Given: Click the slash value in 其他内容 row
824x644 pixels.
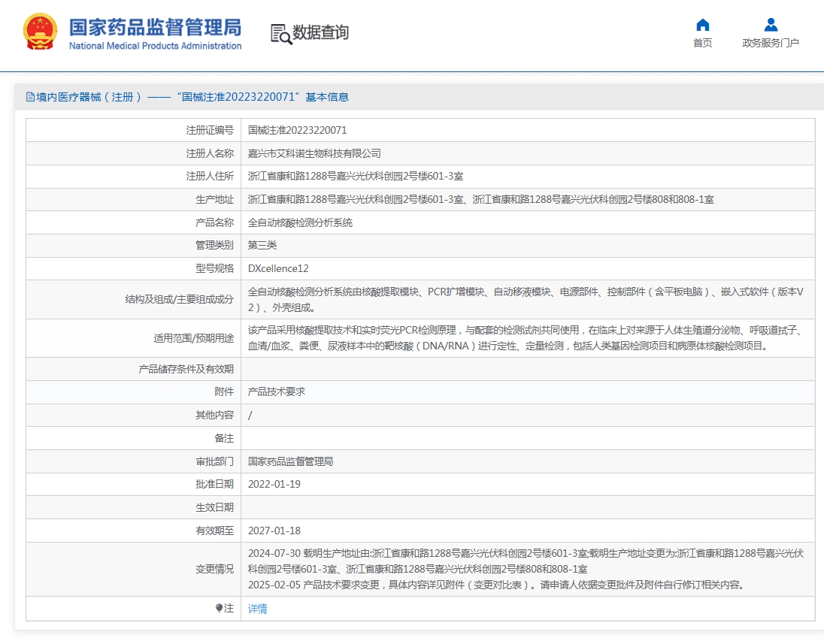Looking at the screenshot, I should [250, 416].
